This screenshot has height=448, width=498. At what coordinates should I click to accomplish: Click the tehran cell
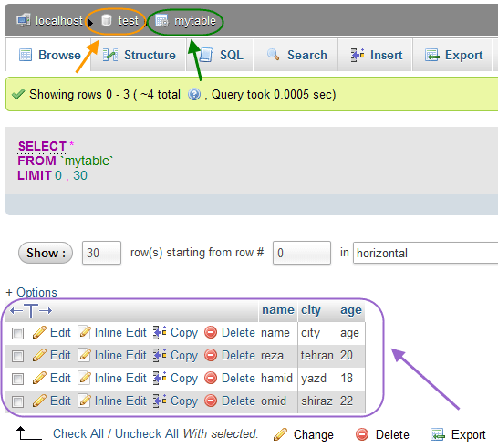click(317, 356)
